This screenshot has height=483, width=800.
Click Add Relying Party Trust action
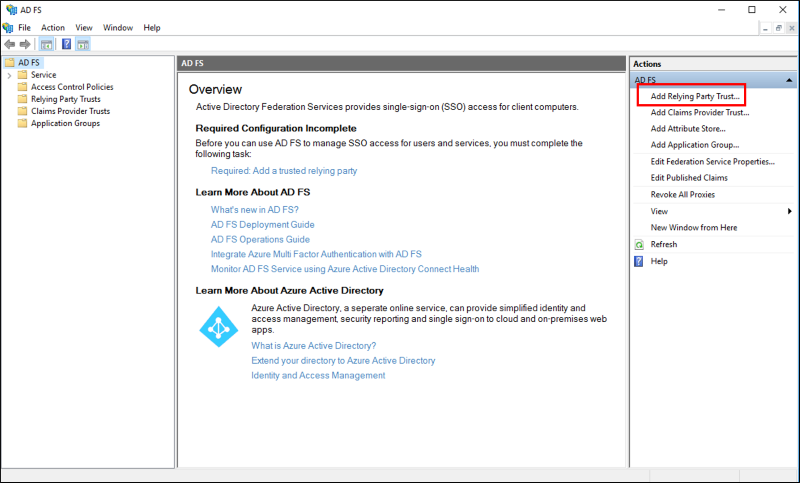click(x=695, y=96)
